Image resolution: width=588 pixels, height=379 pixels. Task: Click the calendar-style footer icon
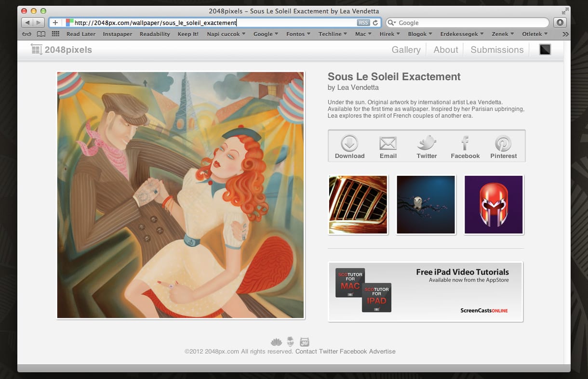point(304,342)
